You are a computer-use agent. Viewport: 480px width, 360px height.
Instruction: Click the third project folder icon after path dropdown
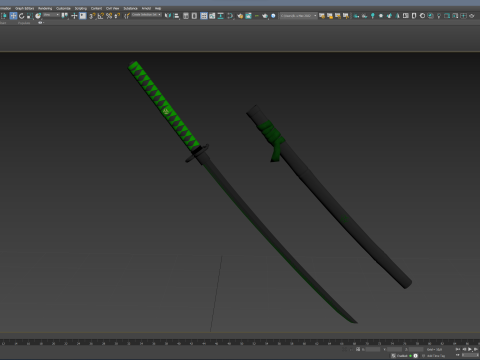pos(338,16)
